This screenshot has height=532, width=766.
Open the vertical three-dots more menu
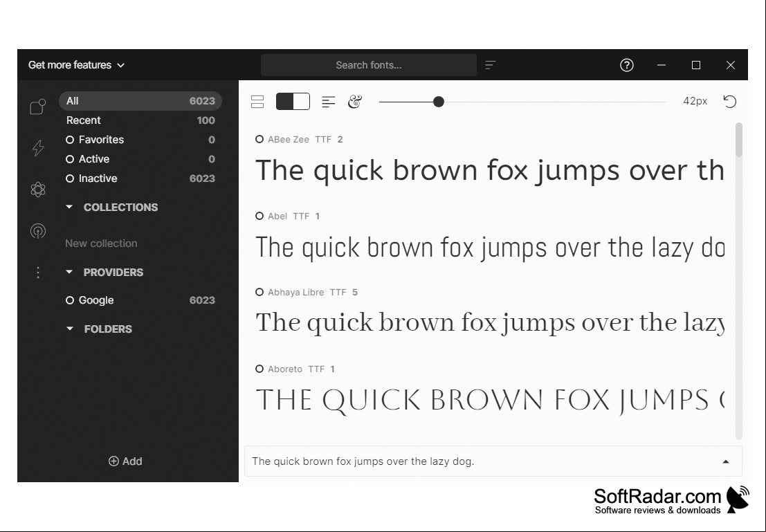(x=38, y=273)
